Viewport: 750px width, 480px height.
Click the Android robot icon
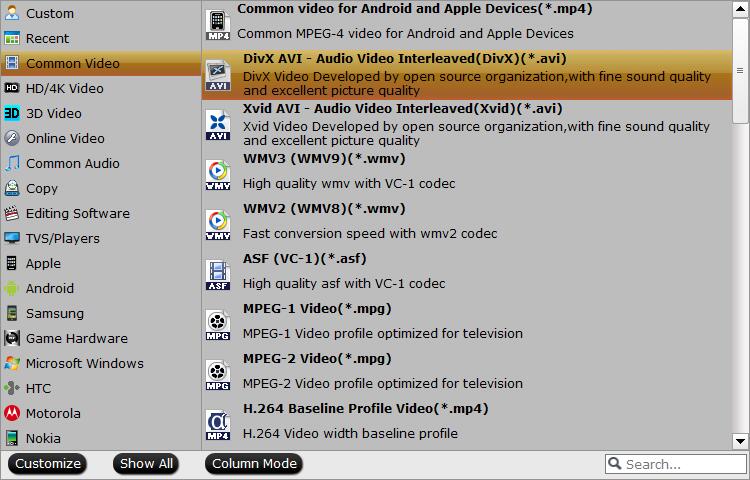(x=12, y=288)
